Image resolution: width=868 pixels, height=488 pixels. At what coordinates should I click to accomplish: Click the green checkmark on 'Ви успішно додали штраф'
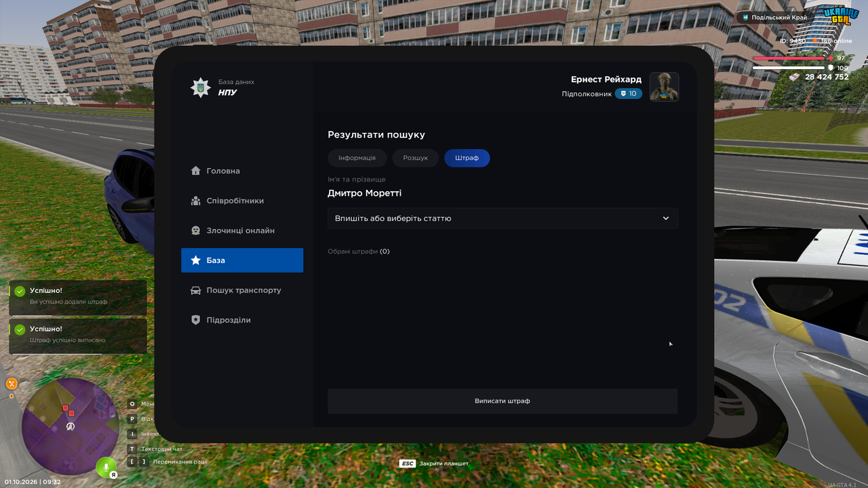coord(20,291)
